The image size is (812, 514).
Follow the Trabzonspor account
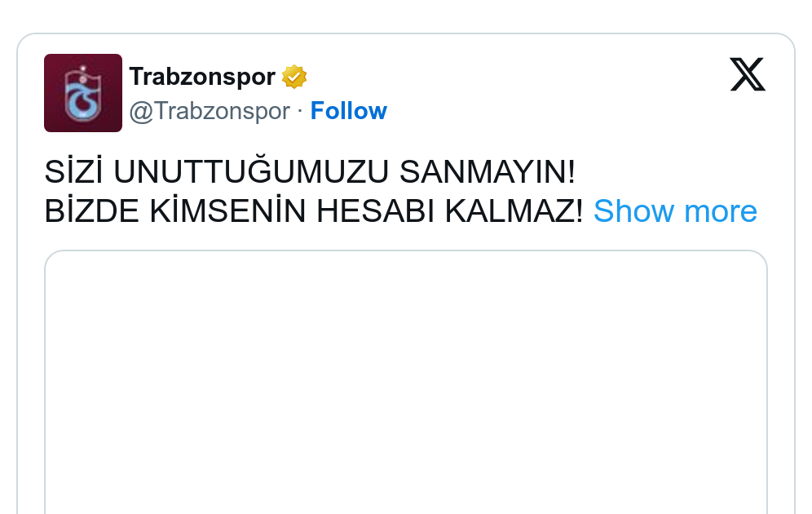click(348, 111)
